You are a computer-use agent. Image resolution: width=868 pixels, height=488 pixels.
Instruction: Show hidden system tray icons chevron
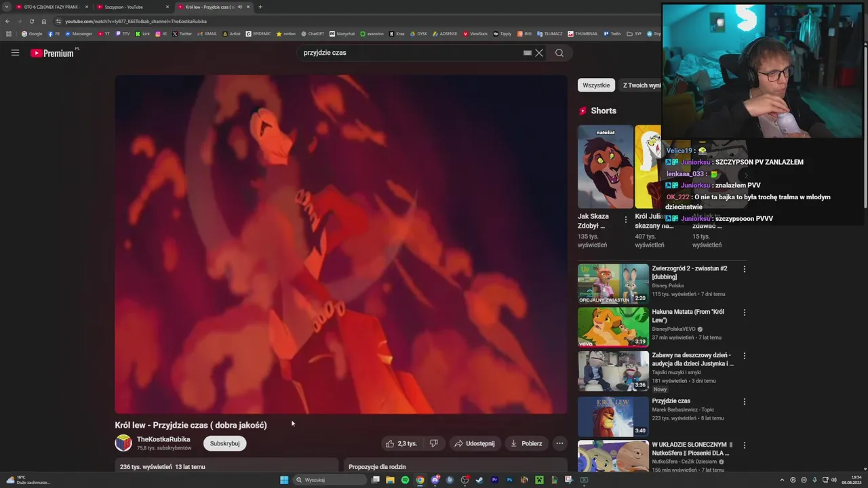(x=782, y=480)
